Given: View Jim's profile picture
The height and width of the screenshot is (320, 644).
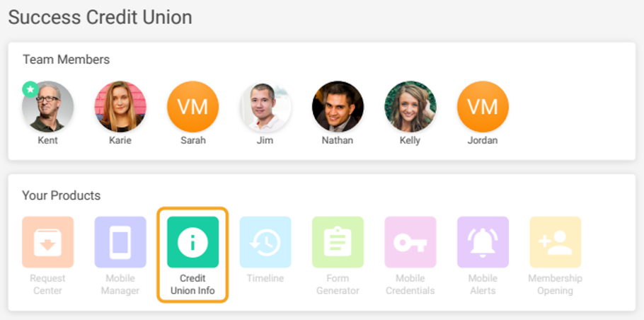Looking at the screenshot, I should [265, 107].
